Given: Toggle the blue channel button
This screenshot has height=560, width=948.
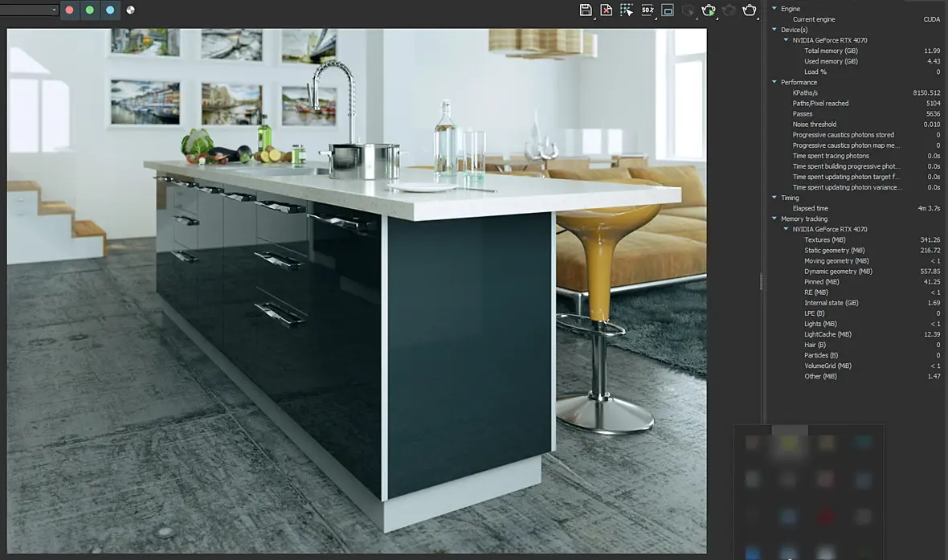Looking at the screenshot, I should click(x=110, y=10).
